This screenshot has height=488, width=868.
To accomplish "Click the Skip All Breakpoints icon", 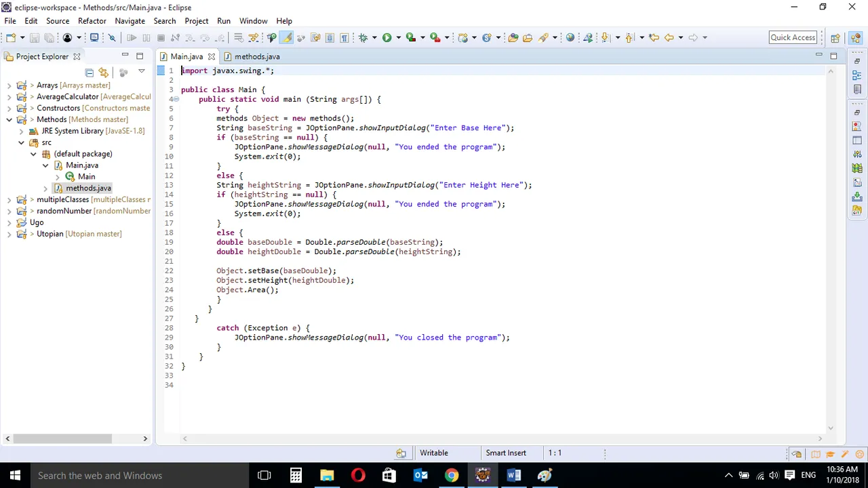I will 113,37.
